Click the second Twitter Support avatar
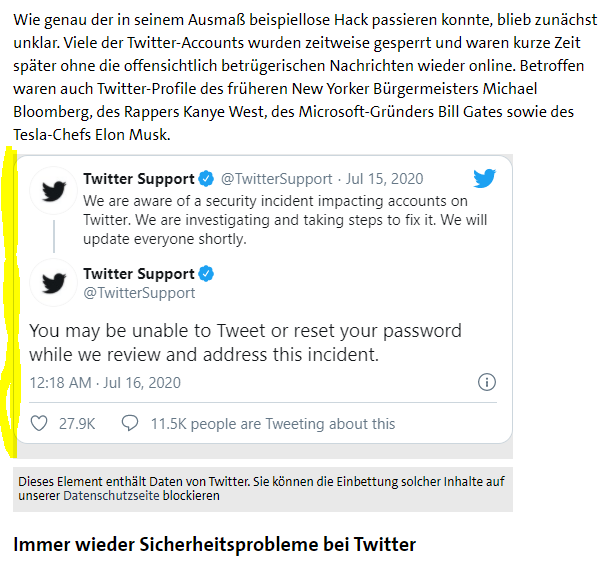Image resolution: width=608 pixels, height=564 pixels. click(x=54, y=283)
